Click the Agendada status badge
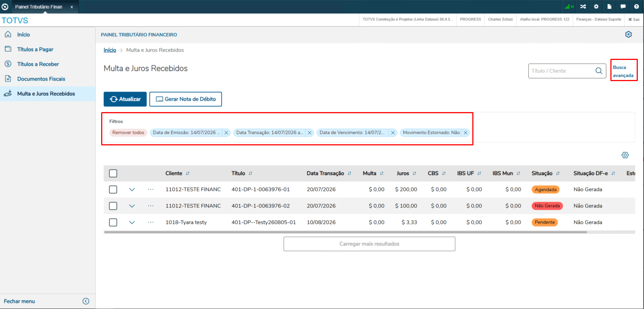This screenshot has height=309, width=644. tap(546, 190)
